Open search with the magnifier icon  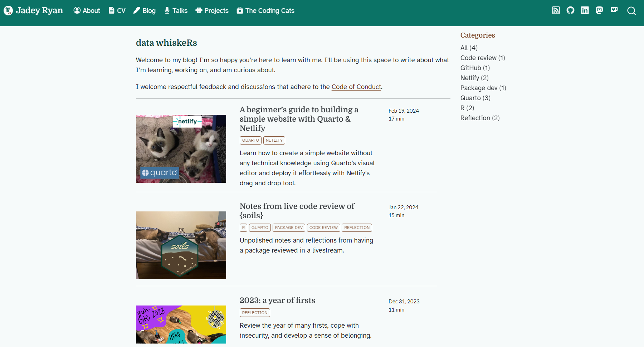click(x=631, y=11)
